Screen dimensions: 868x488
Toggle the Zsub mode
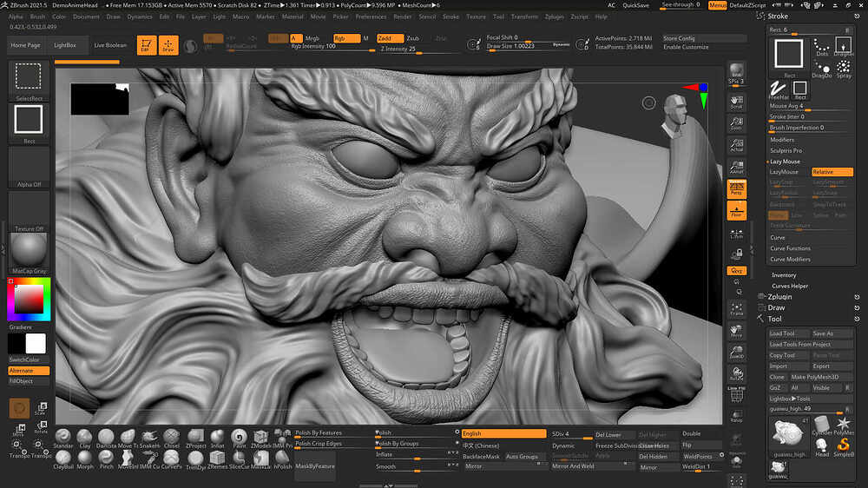click(413, 38)
